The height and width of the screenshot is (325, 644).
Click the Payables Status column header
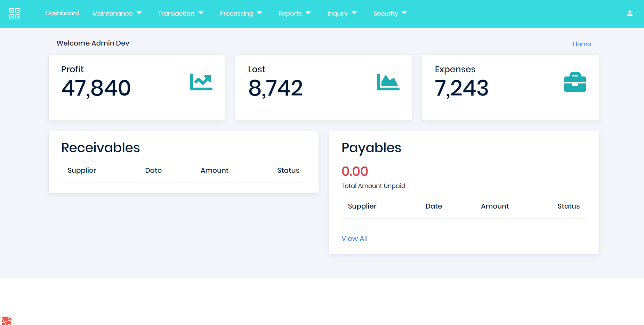tap(568, 206)
